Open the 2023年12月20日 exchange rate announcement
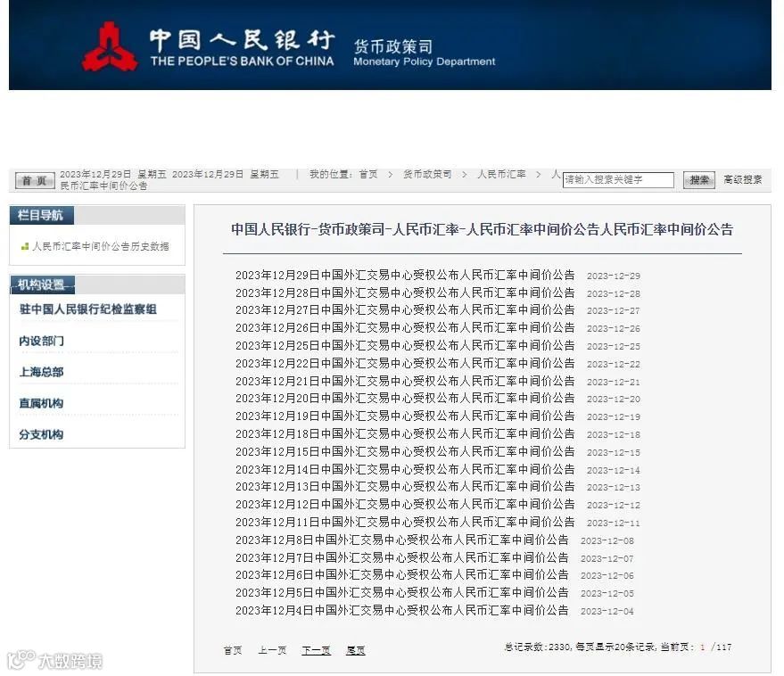Screen dimensions: 784x676 click(405, 399)
